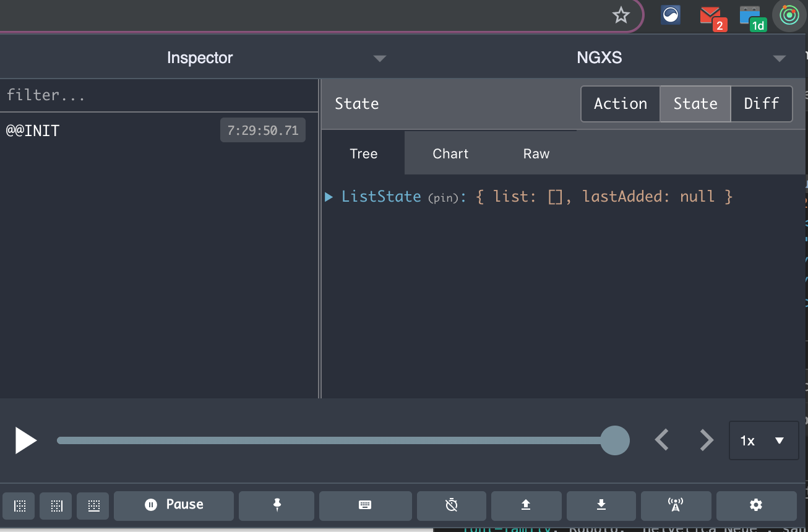
Task: Expand the ListState tree node
Action: coord(329,197)
